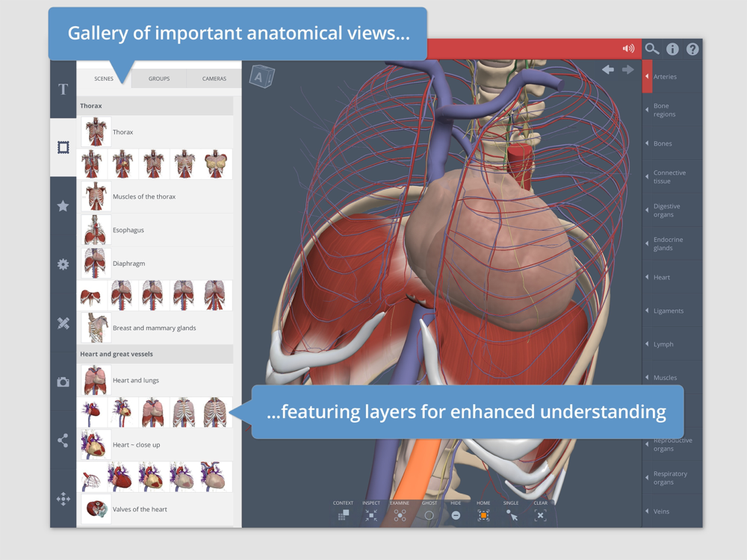Select the text tool T icon
The width and height of the screenshot is (747, 560).
63,89
